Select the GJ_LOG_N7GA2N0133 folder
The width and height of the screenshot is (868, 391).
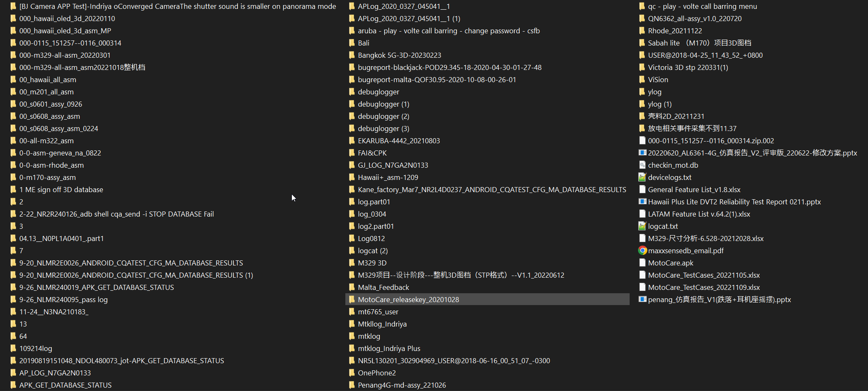[393, 165]
